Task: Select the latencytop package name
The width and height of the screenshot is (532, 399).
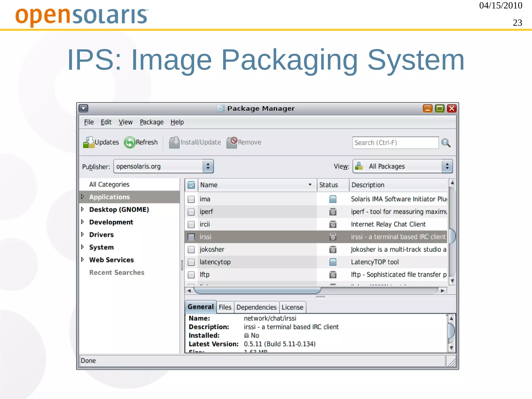Action: tap(215, 262)
